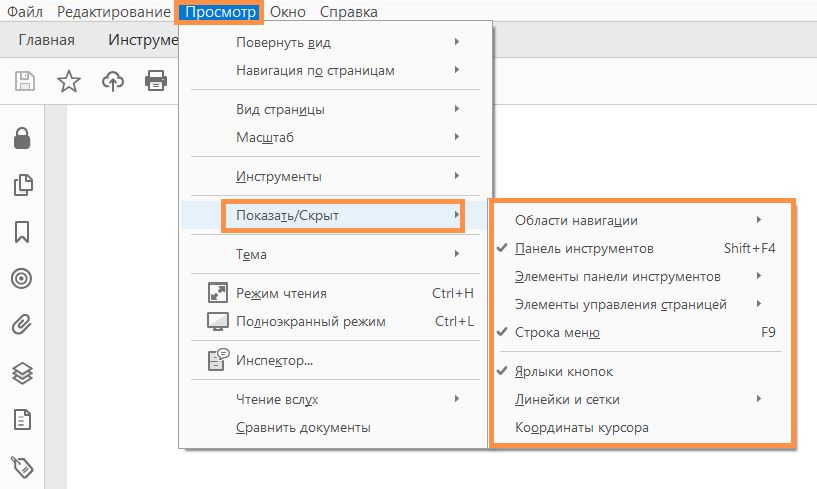Click the Ctrl+H shortcut text
817x489 pixels.
[453, 294]
